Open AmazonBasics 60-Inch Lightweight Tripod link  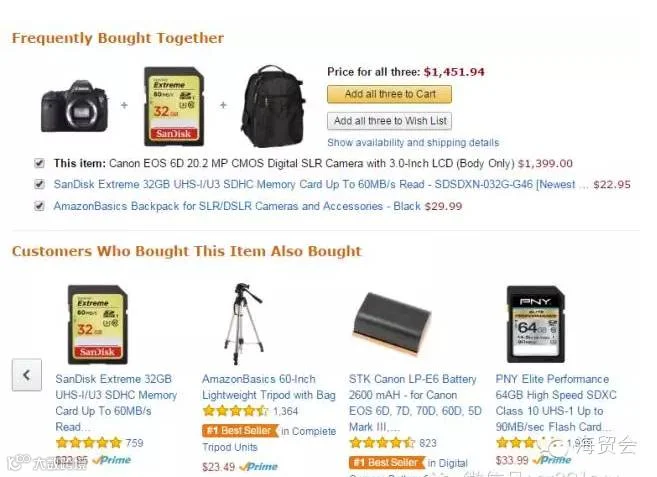click(269, 387)
